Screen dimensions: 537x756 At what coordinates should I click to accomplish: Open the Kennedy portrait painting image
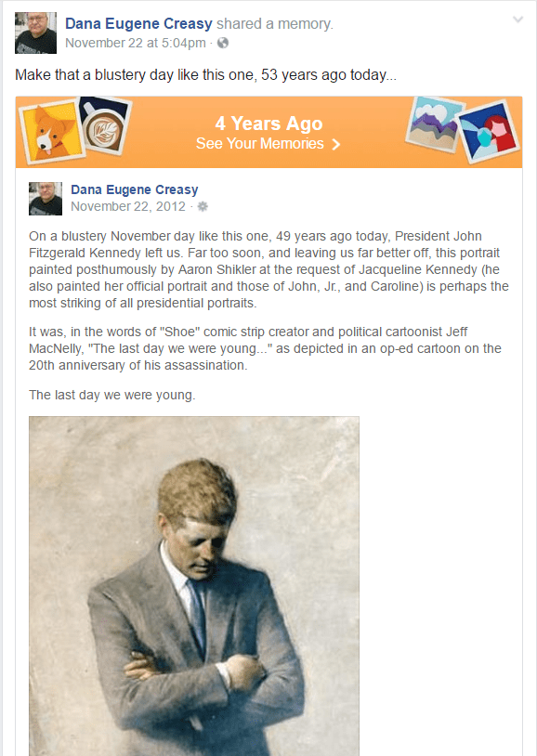click(194, 586)
